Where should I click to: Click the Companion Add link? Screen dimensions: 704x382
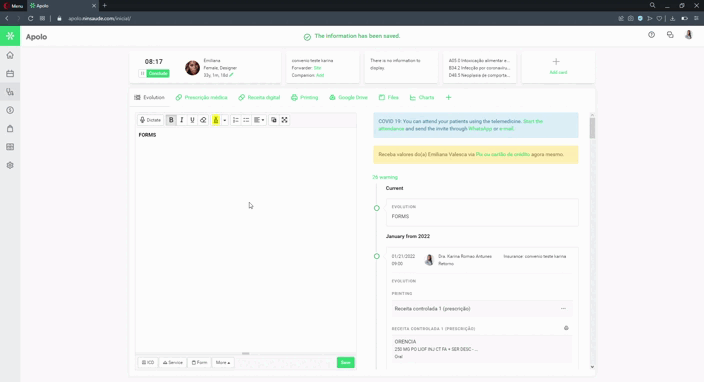pyautogui.click(x=320, y=75)
